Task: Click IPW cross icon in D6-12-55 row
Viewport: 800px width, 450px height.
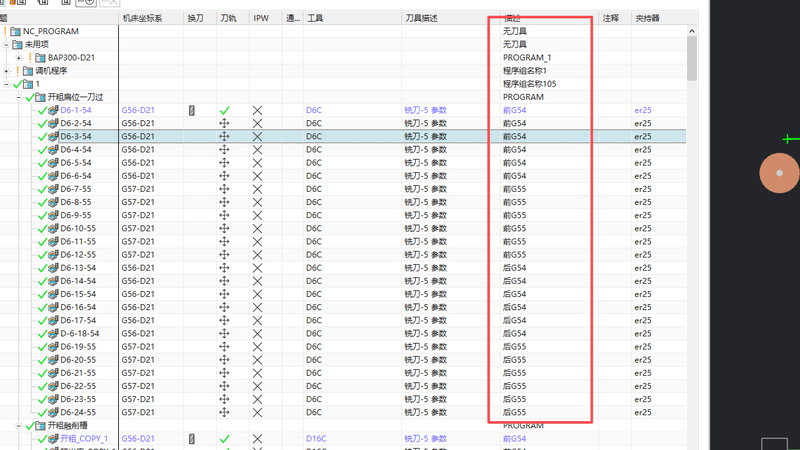Action: point(258,255)
